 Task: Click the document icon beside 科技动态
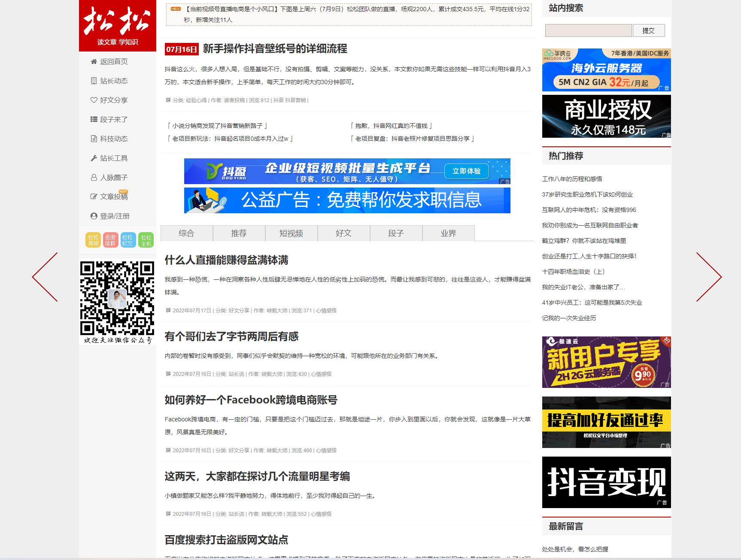tap(94, 139)
